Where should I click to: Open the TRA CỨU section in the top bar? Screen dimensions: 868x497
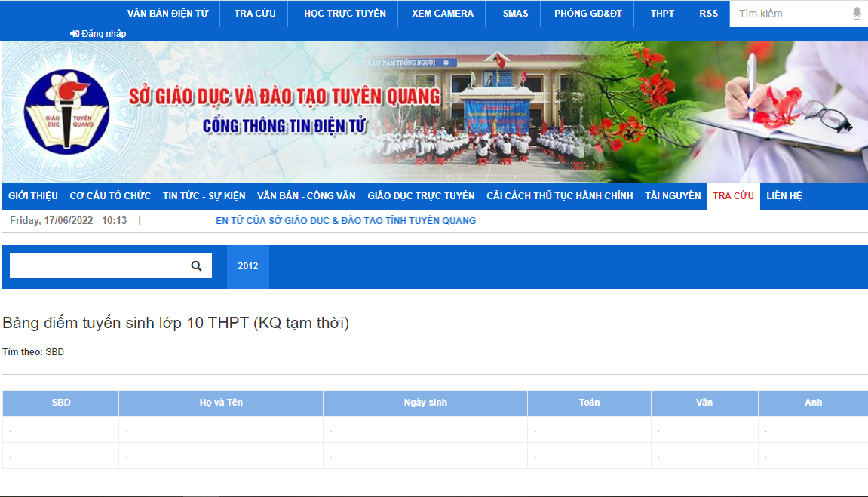point(254,13)
